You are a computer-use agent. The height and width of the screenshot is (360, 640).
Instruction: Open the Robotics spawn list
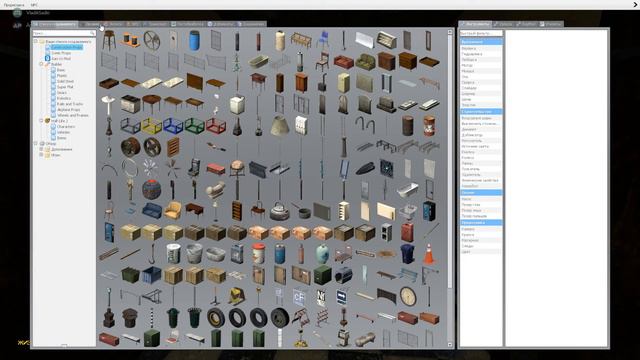[64, 98]
